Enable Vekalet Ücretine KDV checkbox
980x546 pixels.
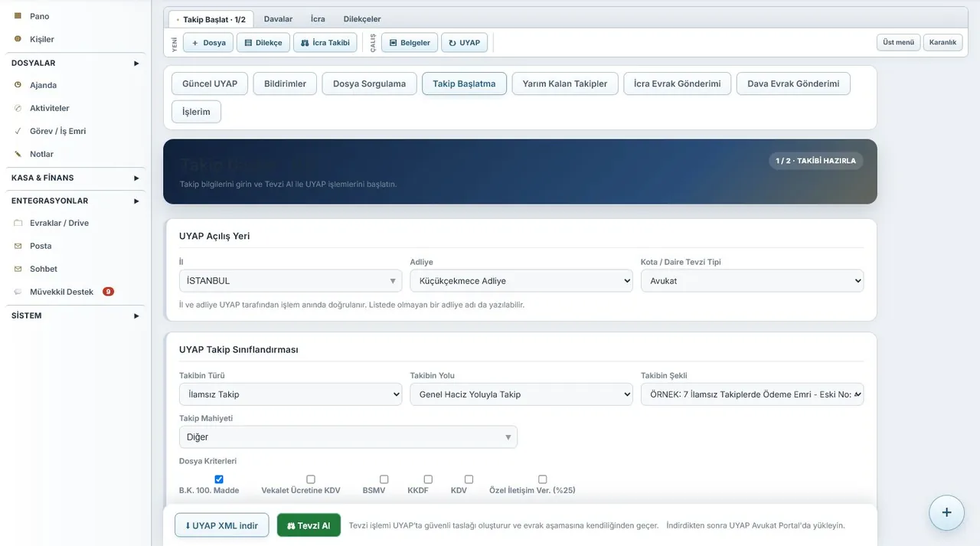[311, 479]
